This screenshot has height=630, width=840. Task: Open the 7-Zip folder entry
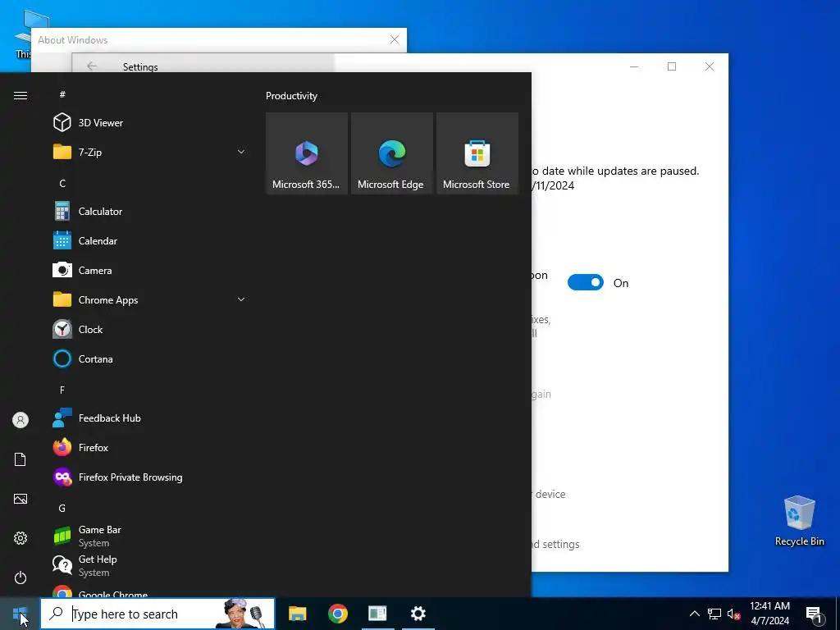tap(150, 152)
